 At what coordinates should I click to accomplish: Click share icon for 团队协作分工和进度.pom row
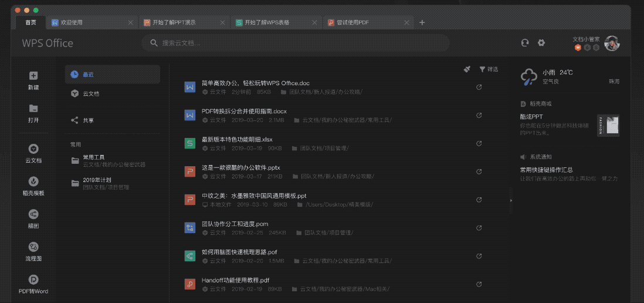tap(479, 228)
